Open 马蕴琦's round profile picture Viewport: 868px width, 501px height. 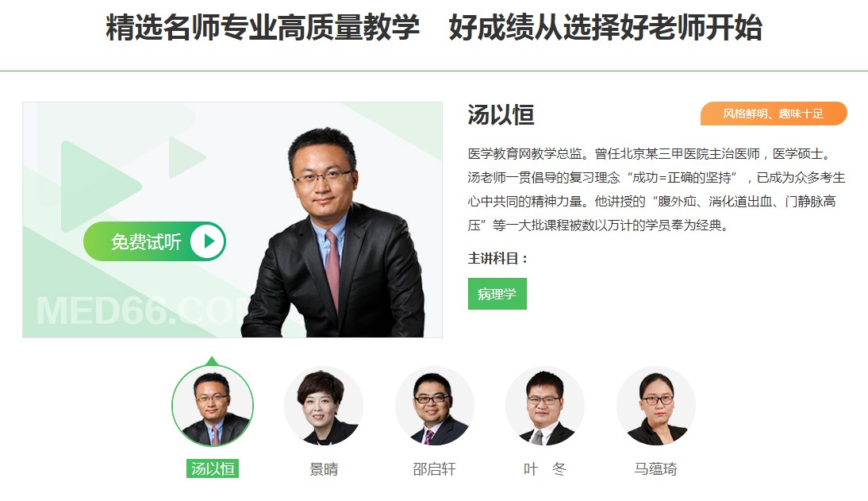coord(655,406)
